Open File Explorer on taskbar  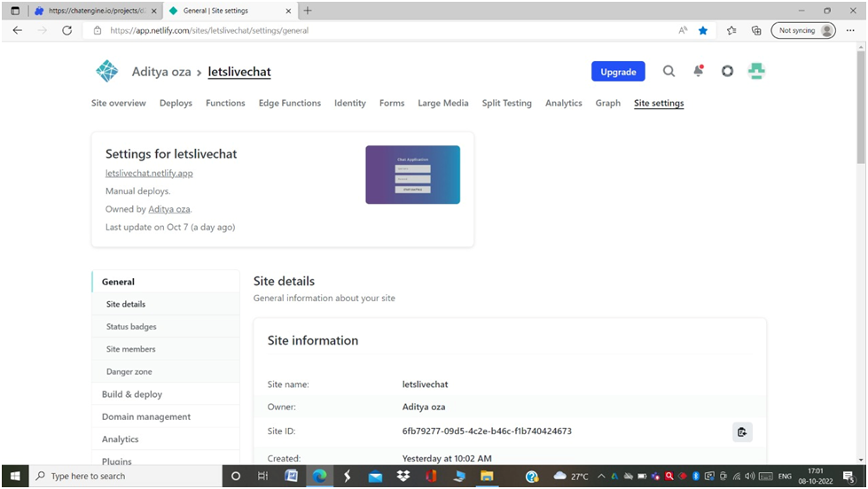(487, 476)
